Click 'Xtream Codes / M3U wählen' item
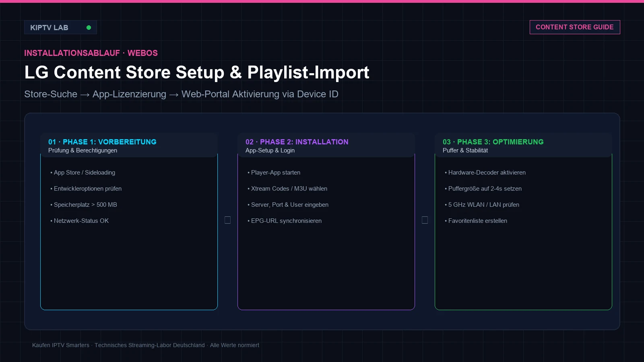The width and height of the screenshot is (644, 362). click(287, 189)
